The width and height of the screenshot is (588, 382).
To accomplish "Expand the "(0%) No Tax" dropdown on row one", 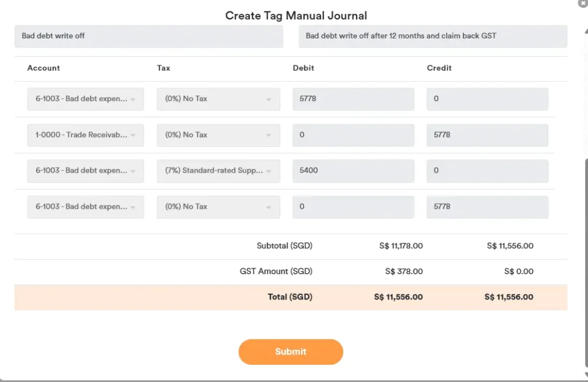I will tap(218, 99).
